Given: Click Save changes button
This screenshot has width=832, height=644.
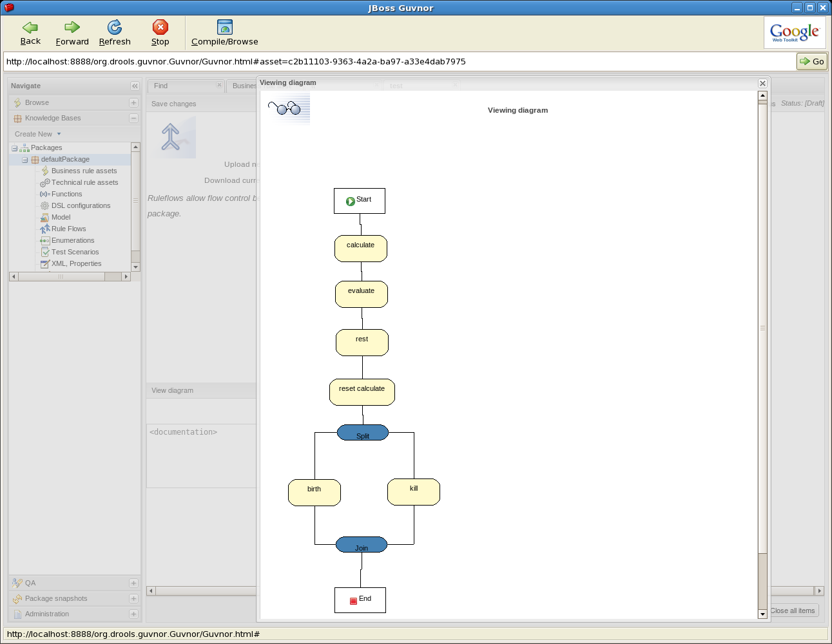Looking at the screenshot, I should (174, 104).
